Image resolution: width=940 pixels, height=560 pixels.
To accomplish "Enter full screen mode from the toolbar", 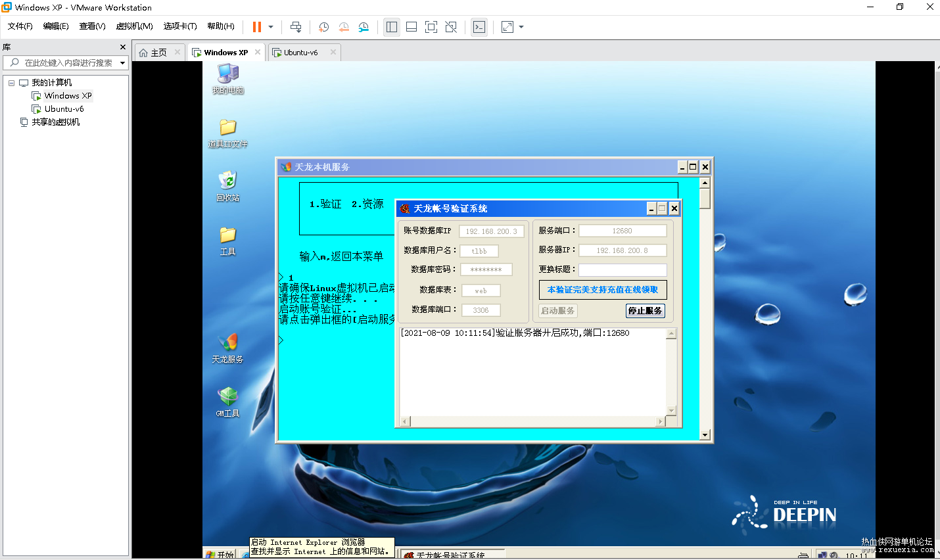I will (431, 27).
